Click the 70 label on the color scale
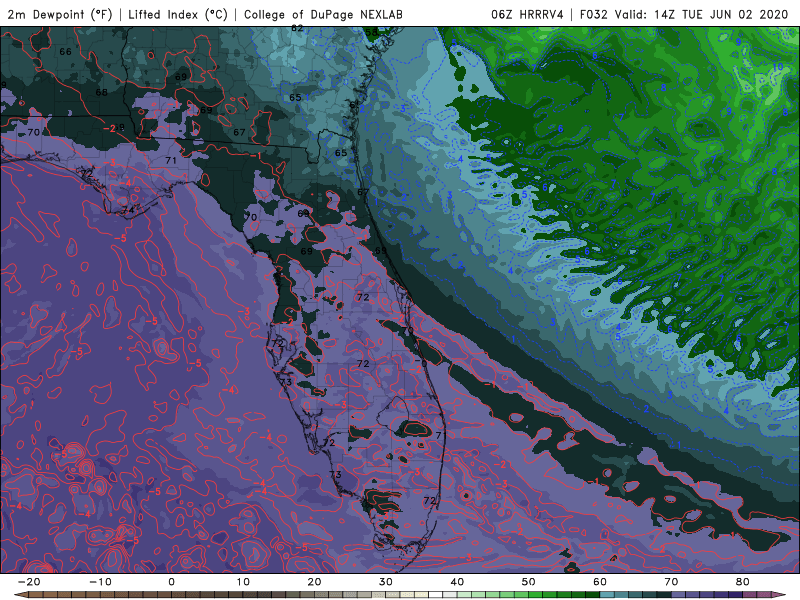Viewport: 800px width, 600px height. [x=671, y=582]
